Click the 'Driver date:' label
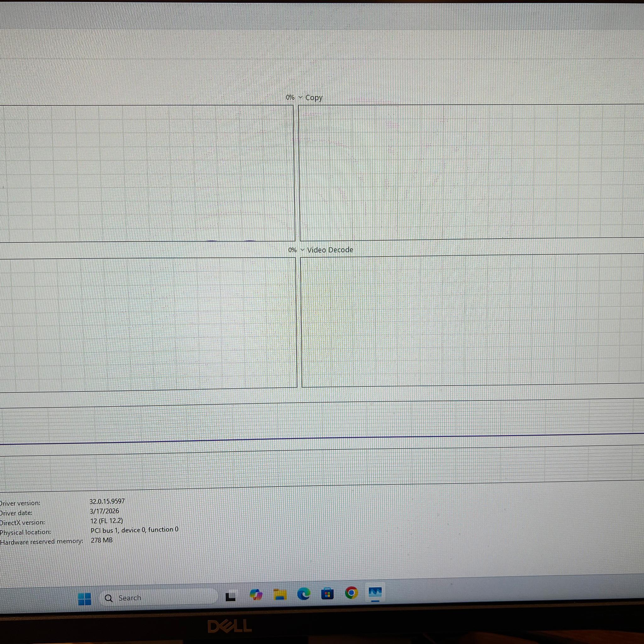Image resolution: width=644 pixels, height=644 pixels. (16, 513)
